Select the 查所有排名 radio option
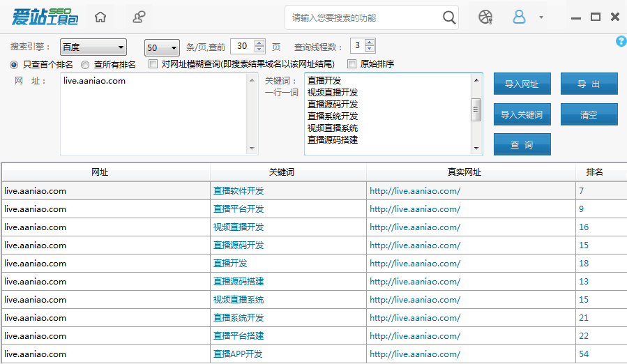 [85, 64]
